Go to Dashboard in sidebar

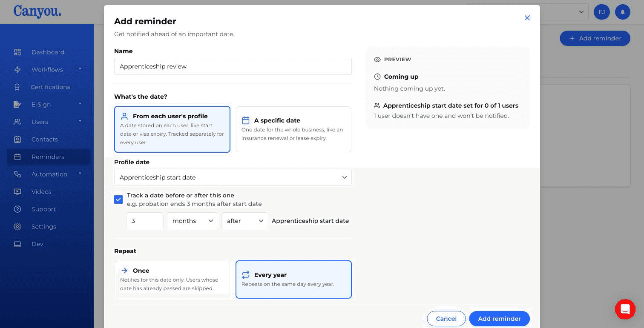(48, 52)
